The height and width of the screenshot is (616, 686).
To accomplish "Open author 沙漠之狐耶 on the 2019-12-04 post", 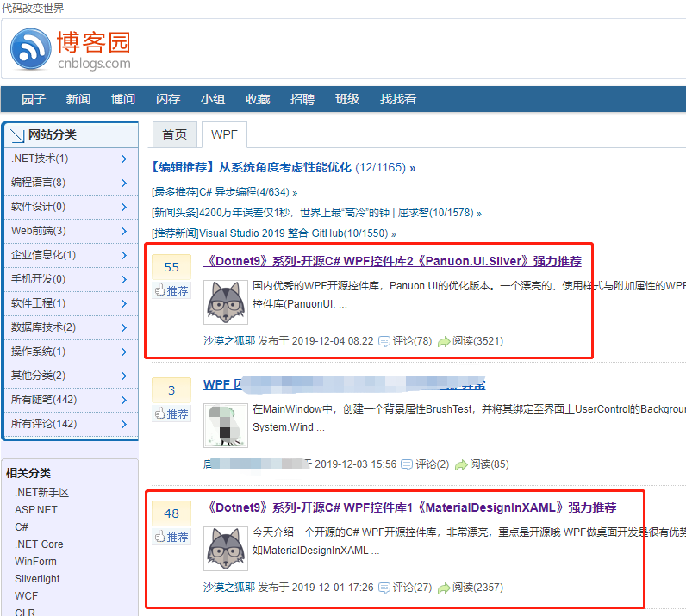I will (x=229, y=341).
